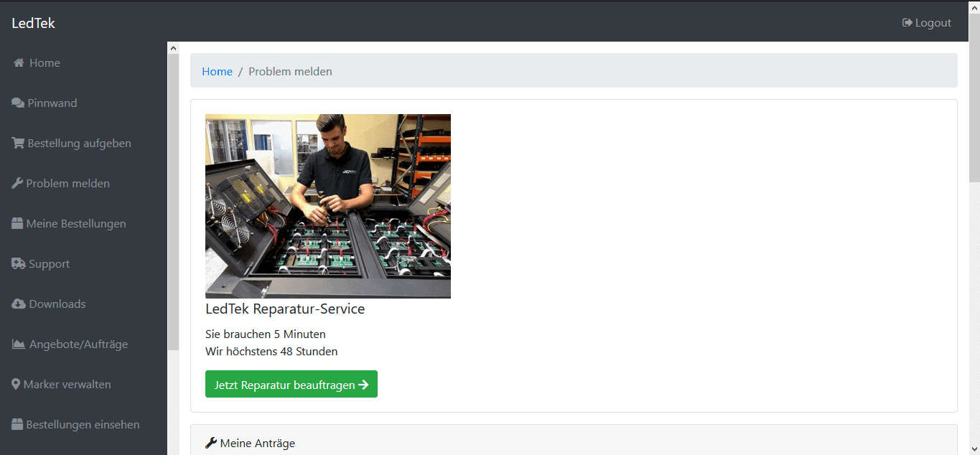This screenshot has width=980, height=455.
Task: Click the chart icon beside Angebote/Aufträge
Action: pyautogui.click(x=19, y=344)
